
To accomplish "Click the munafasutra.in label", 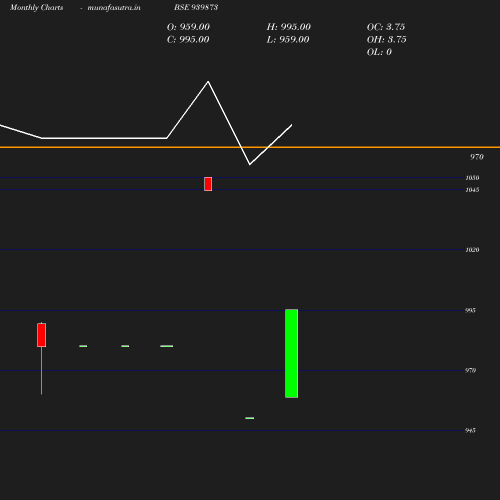I will [114, 8].
